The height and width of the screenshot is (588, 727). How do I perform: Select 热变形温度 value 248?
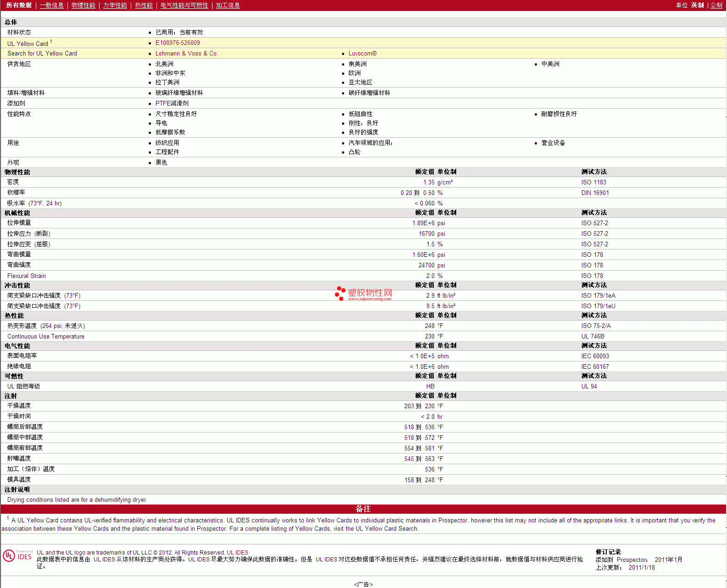(x=430, y=326)
